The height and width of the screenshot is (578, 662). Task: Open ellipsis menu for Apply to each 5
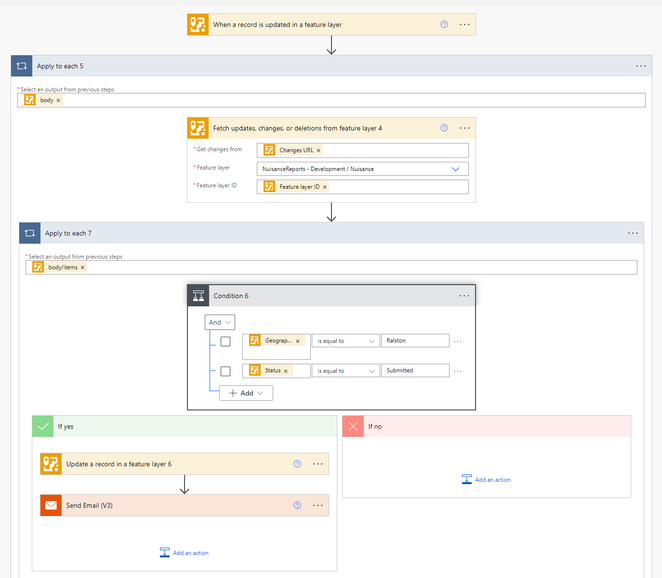pyautogui.click(x=641, y=66)
